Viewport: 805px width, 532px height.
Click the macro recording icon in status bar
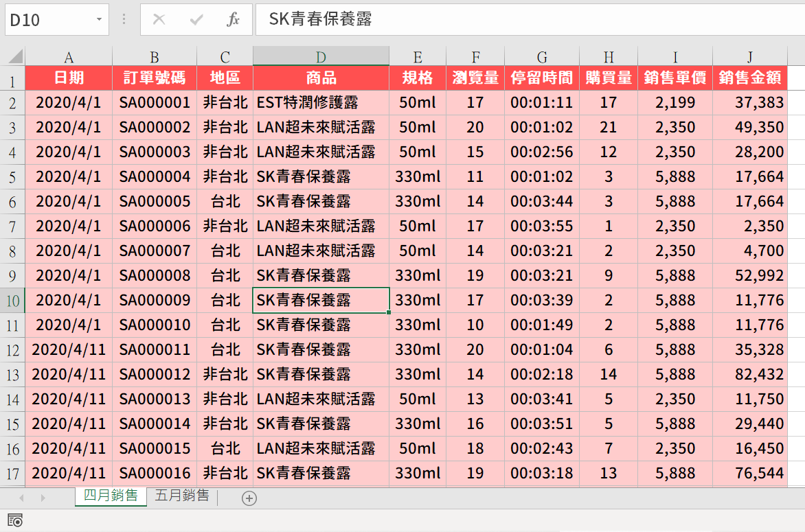[15, 520]
